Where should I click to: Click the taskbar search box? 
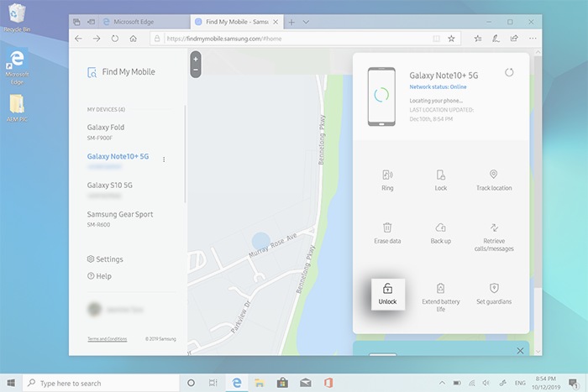101,383
